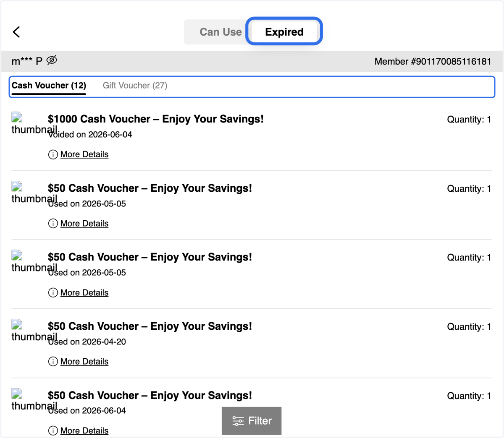Click info icon of voucher used 2026-06-04

coord(53,431)
